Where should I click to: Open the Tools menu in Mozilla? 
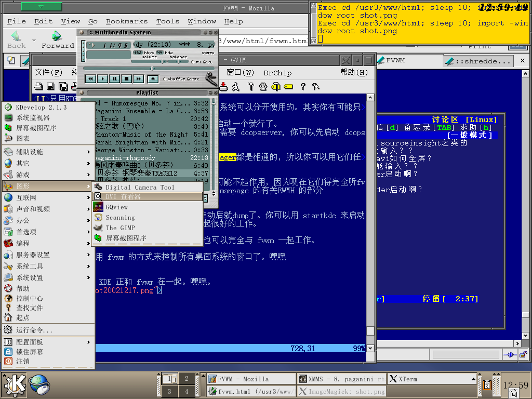coord(168,21)
